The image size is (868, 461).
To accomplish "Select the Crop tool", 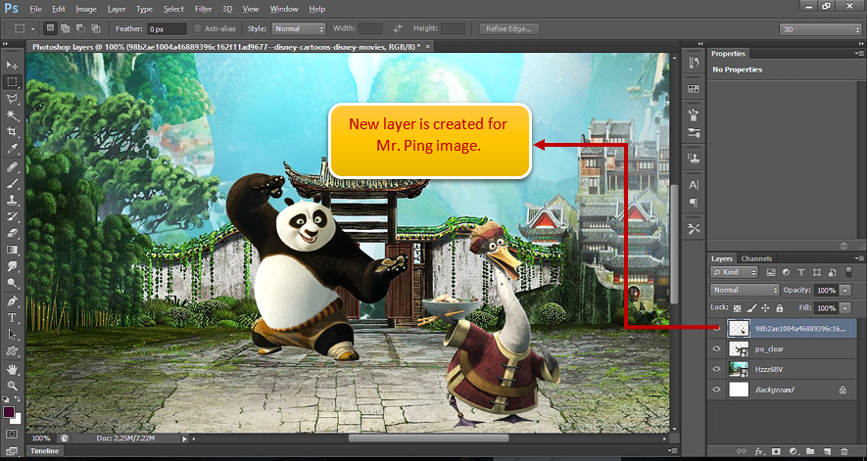I will 12,132.
